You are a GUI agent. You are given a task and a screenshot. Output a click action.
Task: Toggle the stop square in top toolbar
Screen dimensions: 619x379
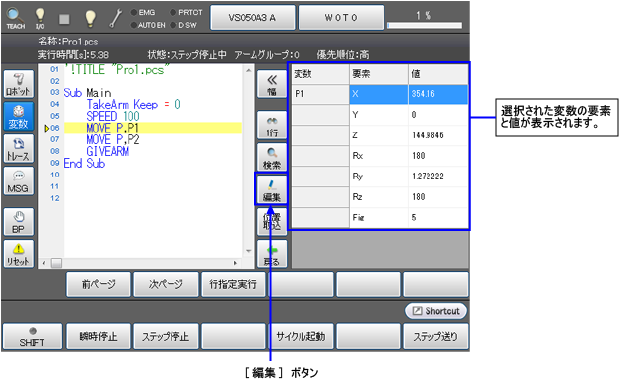(64, 19)
